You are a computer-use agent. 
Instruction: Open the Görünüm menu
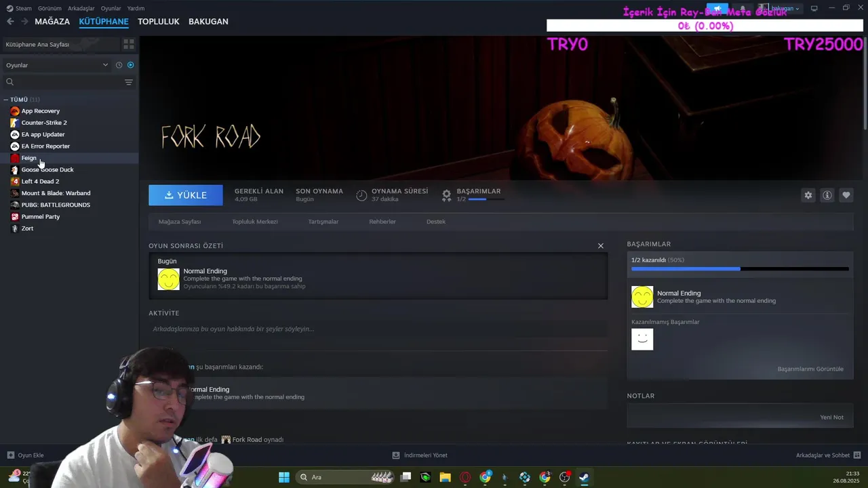50,8
